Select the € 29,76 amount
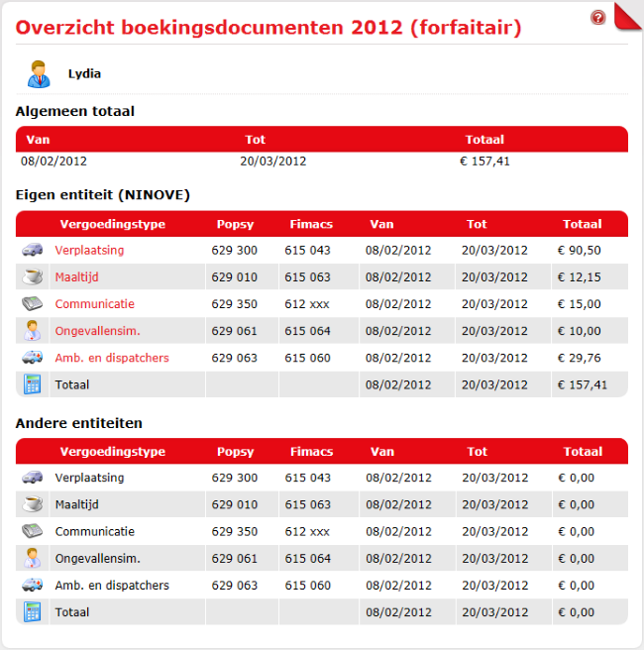This screenshot has height=650, width=644. pos(580,358)
